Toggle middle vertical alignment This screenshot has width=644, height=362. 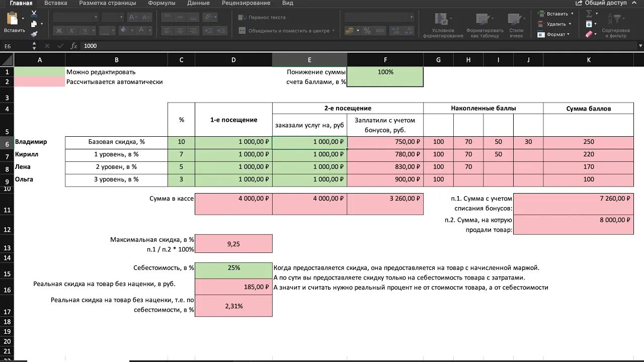[181, 17]
